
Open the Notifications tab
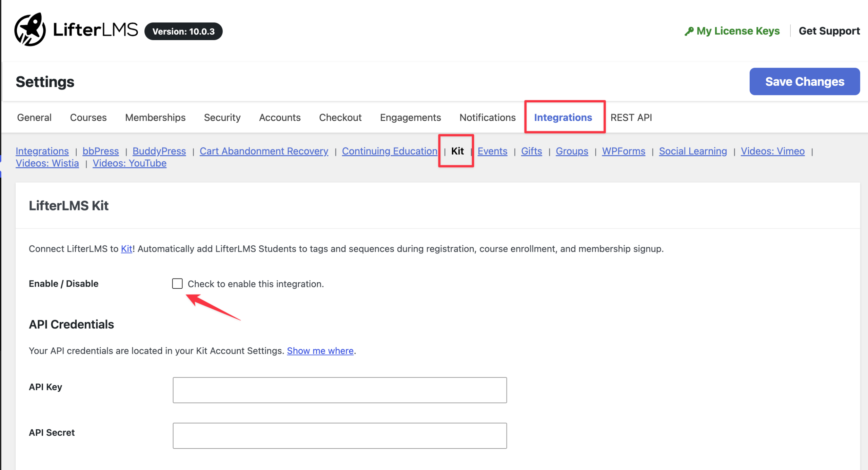coord(487,117)
